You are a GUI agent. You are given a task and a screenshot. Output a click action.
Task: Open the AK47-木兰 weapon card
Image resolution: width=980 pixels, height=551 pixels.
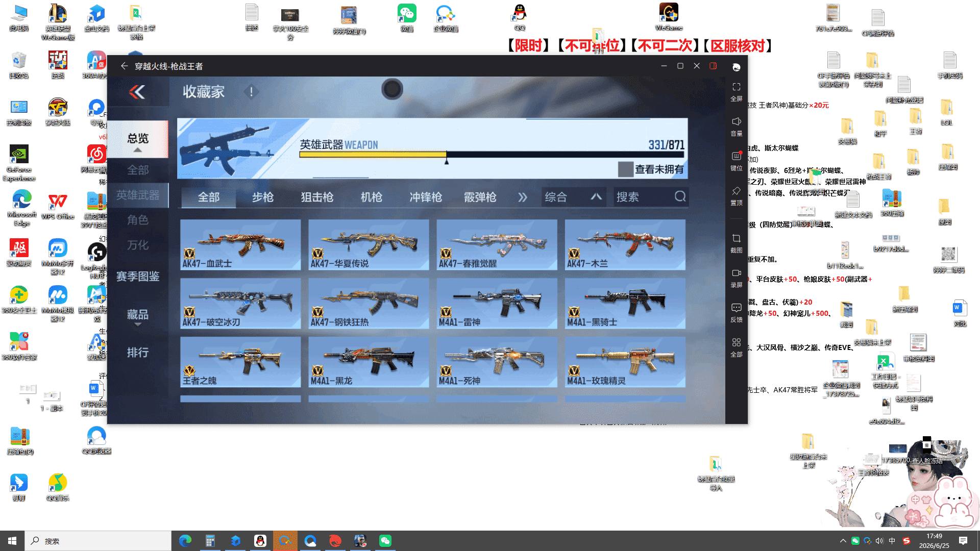click(625, 244)
